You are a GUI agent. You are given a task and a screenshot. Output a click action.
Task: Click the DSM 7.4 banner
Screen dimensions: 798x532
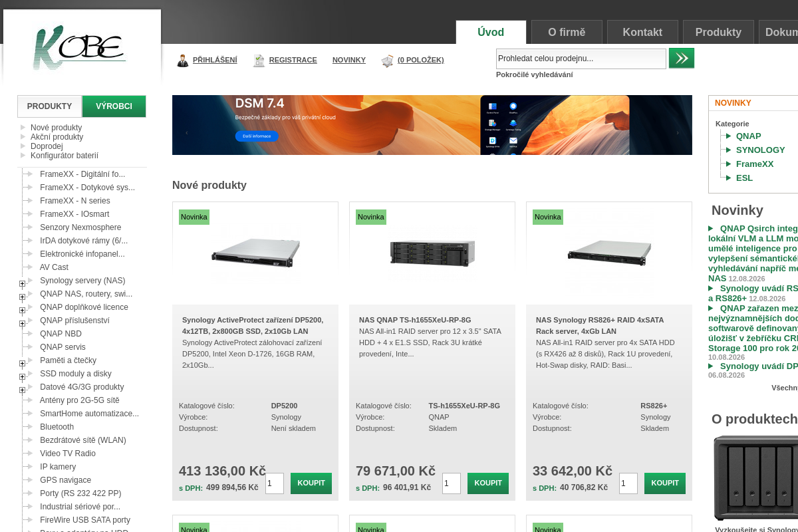click(432, 125)
